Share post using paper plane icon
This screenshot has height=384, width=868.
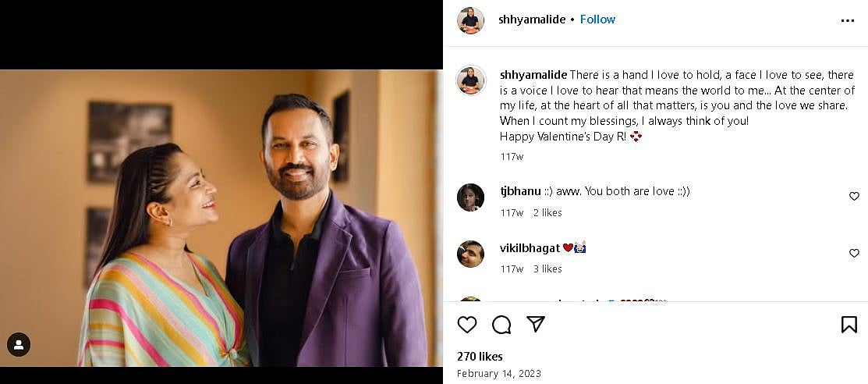pos(535,325)
